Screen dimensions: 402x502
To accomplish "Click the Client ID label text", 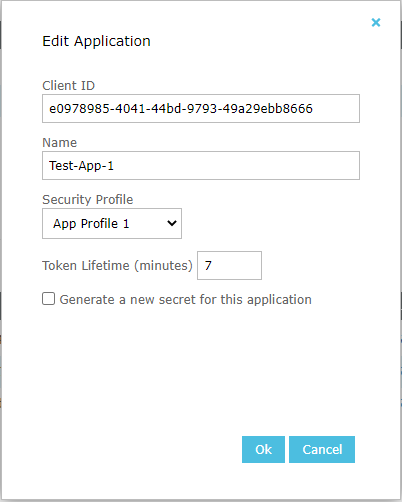I will (x=68, y=86).
